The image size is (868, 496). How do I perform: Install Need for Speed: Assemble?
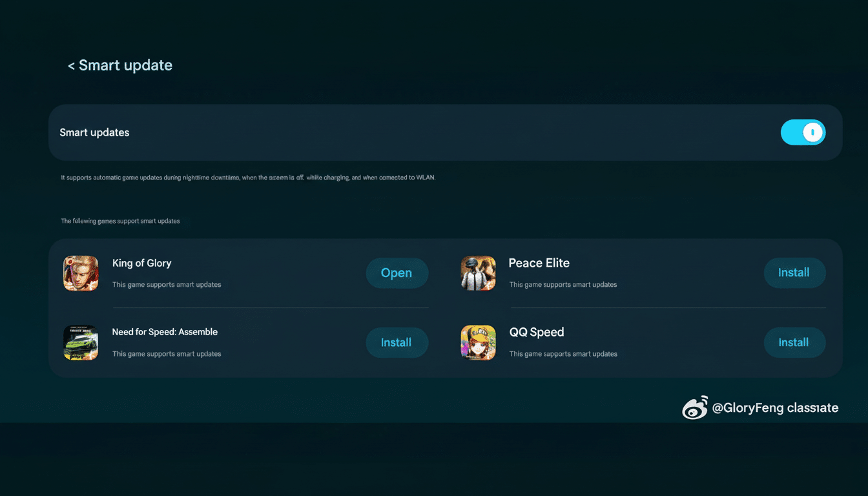click(397, 342)
